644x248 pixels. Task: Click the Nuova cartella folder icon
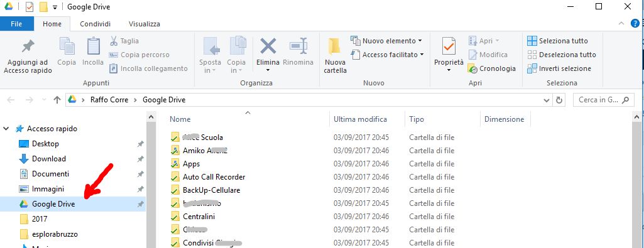(335, 46)
